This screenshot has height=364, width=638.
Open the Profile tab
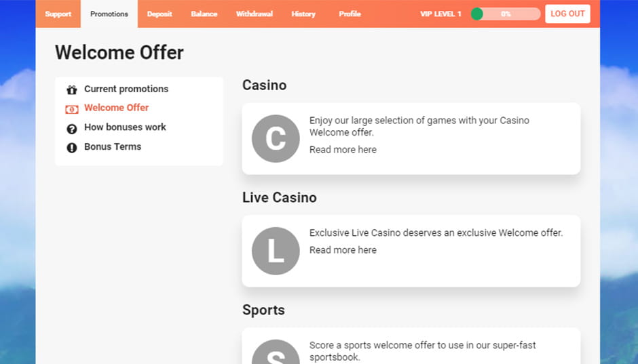coord(350,14)
